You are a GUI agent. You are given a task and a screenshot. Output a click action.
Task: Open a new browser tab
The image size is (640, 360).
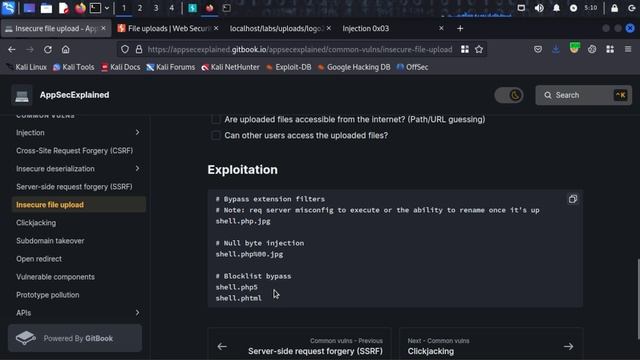tap(460, 29)
